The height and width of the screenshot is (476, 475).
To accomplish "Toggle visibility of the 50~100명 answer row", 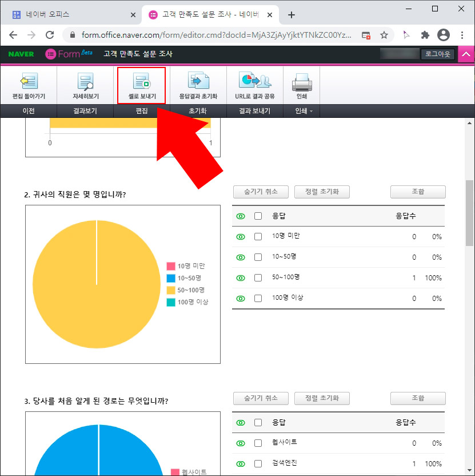I will click(x=241, y=277).
